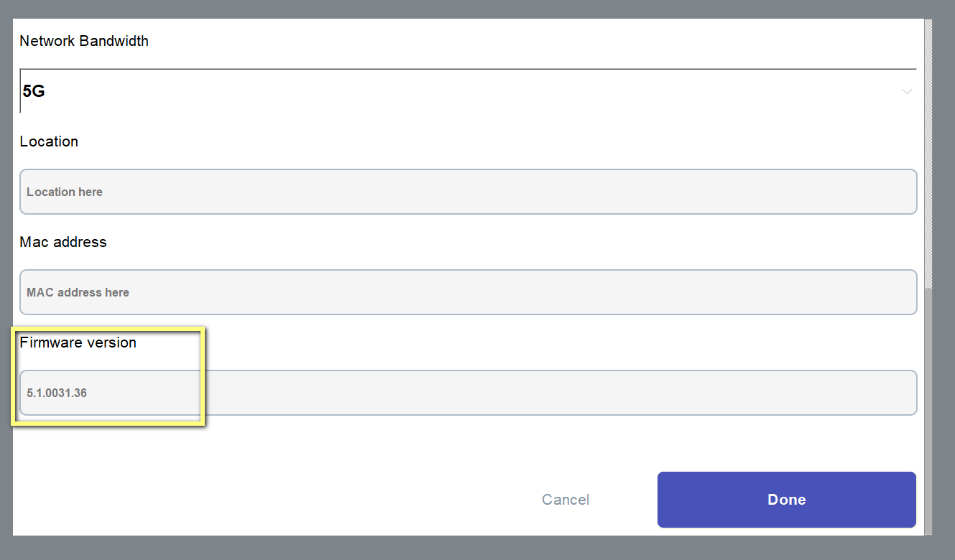The height and width of the screenshot is (560, 955).
Task: Click the 'MAC address here' placeholder text
Action: pos(78,292)
